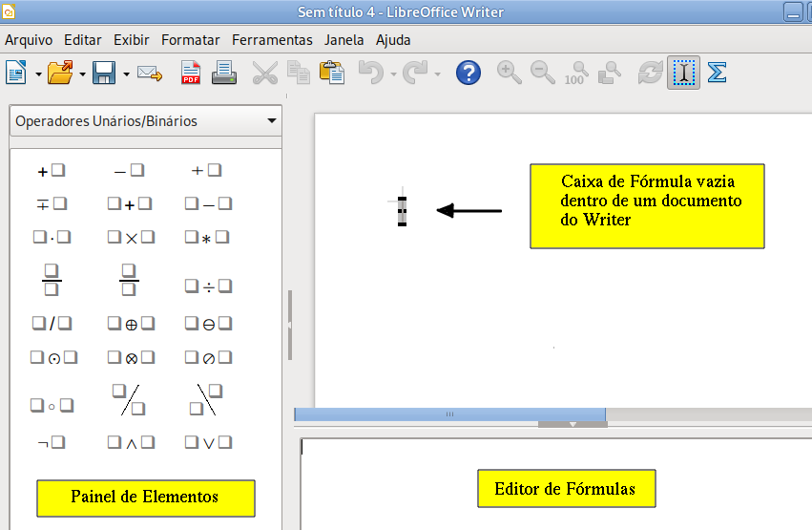Insert the logical AND ∧ element
The width and height of the screenshot is (812, 530).
pos(131,442)
